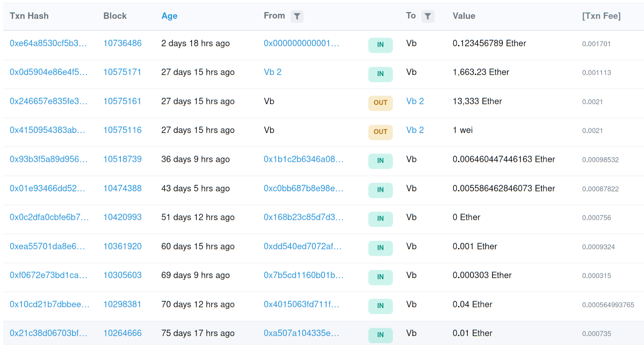View block 10518739
The width and height of the screenshot is (644, 345).
(122, 159)
